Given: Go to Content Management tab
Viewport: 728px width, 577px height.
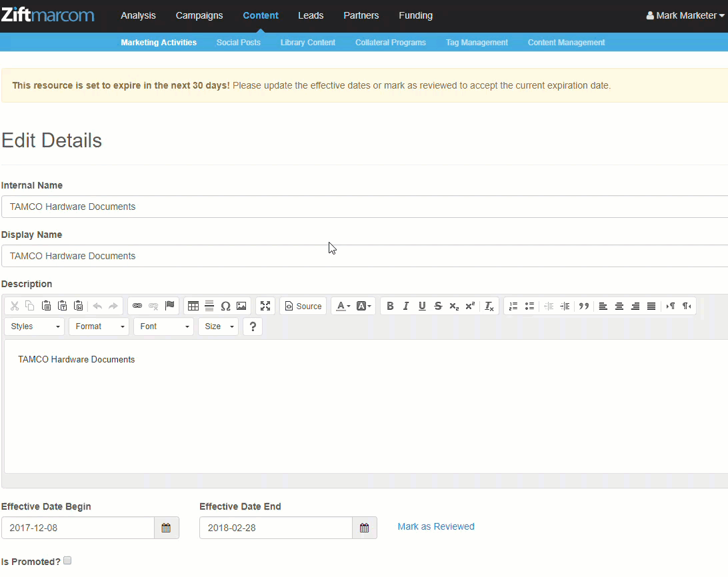Looking at the screenshot, I should pyautogui.click(x=566, y=42).
